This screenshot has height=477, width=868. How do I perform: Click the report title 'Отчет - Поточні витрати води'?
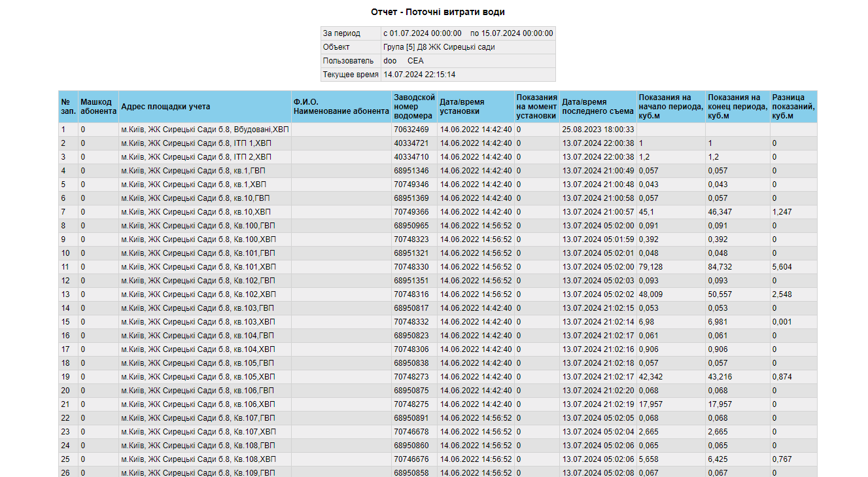tap(438, 12)
